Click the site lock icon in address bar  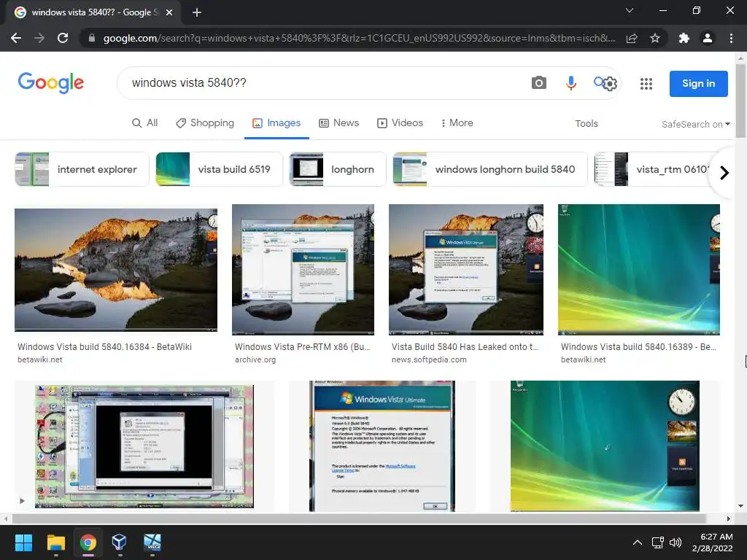click(x=92, y=38)
